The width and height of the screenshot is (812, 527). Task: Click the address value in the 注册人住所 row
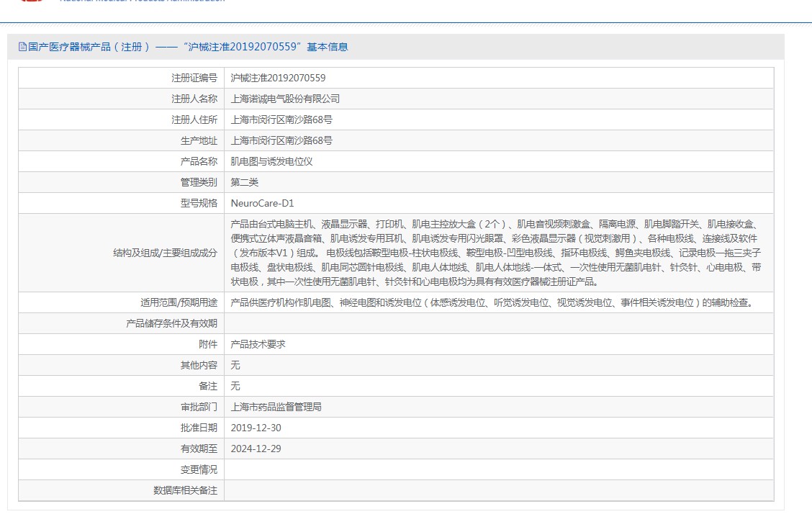[x=281, y=120]
